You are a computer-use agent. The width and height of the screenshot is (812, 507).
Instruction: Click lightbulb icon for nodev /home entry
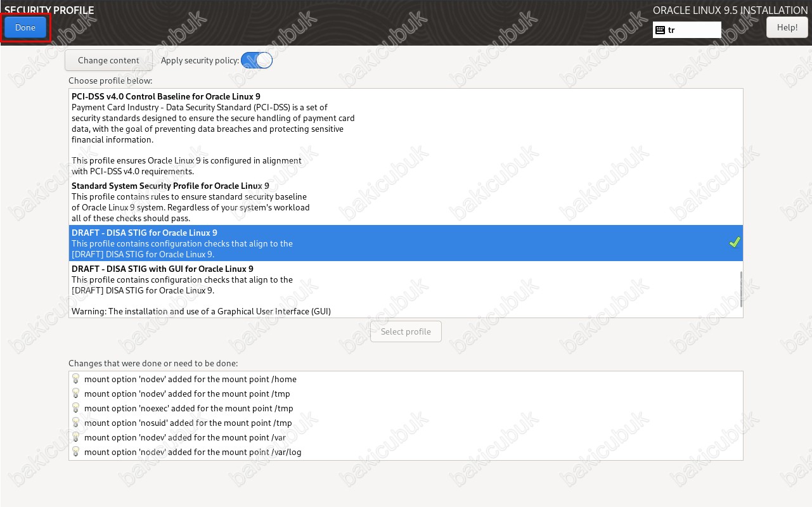point(76,378)
